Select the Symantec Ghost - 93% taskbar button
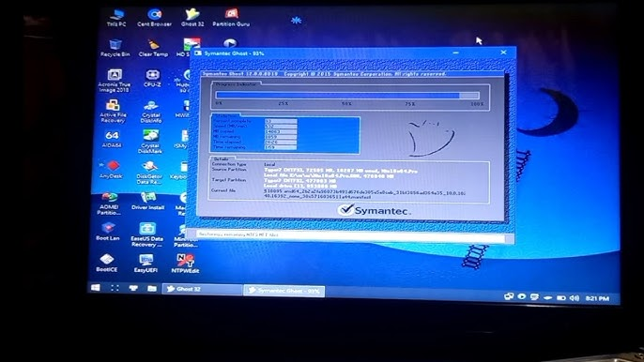644x362 pixels. 284,291
